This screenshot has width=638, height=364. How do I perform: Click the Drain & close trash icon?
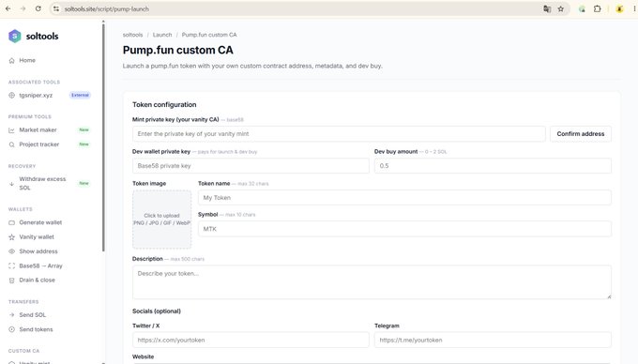click(12, 281)
